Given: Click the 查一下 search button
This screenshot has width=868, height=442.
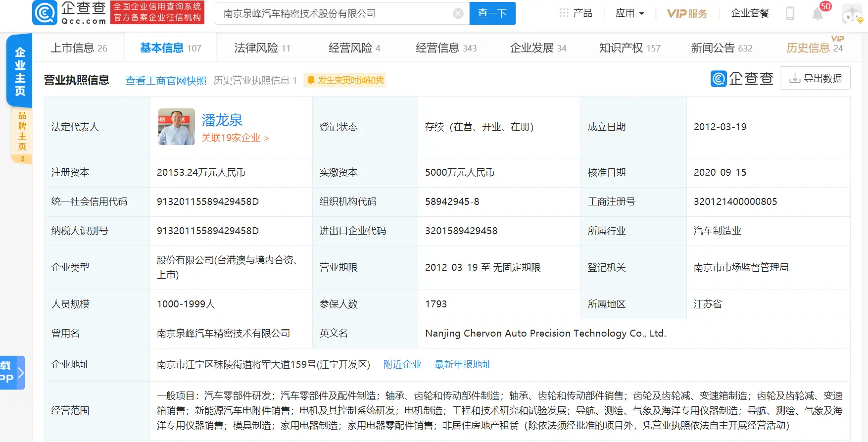Looking at the screenshot, I should tap(492, 13).
